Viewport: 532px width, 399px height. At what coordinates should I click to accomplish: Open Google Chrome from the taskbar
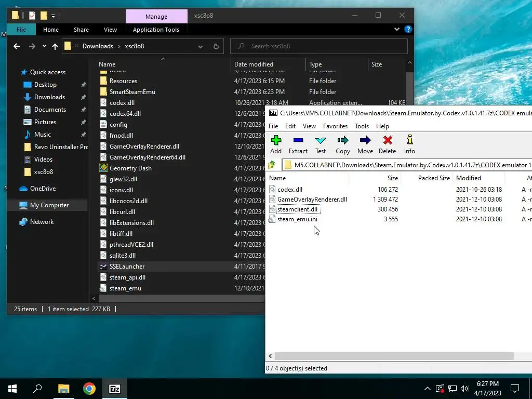click(89, 389)
